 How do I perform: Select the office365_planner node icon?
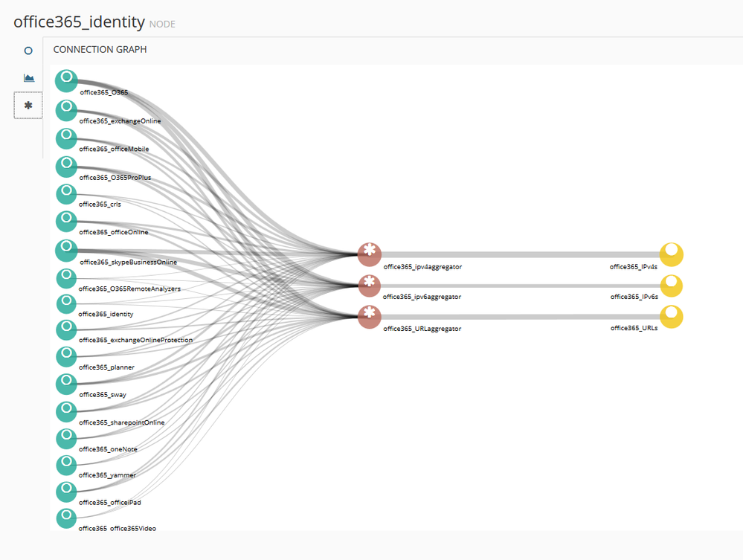coord(66,356)
